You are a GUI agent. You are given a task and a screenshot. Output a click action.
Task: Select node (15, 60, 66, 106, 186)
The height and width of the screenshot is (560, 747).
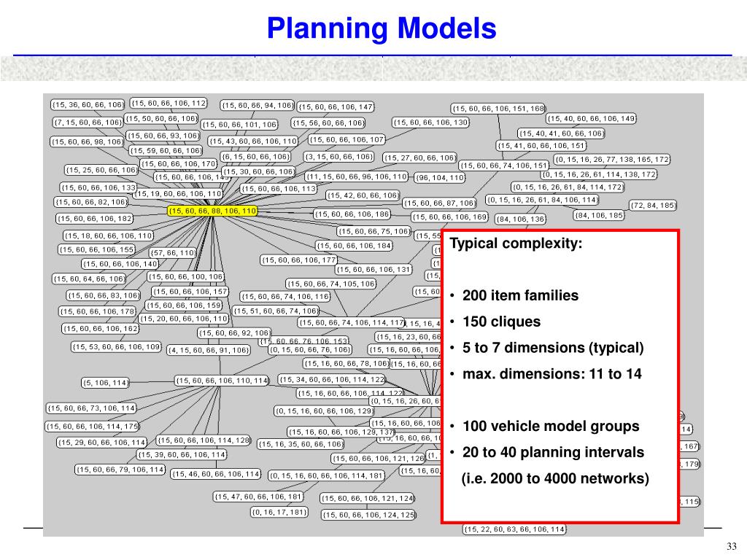(352, 214)
